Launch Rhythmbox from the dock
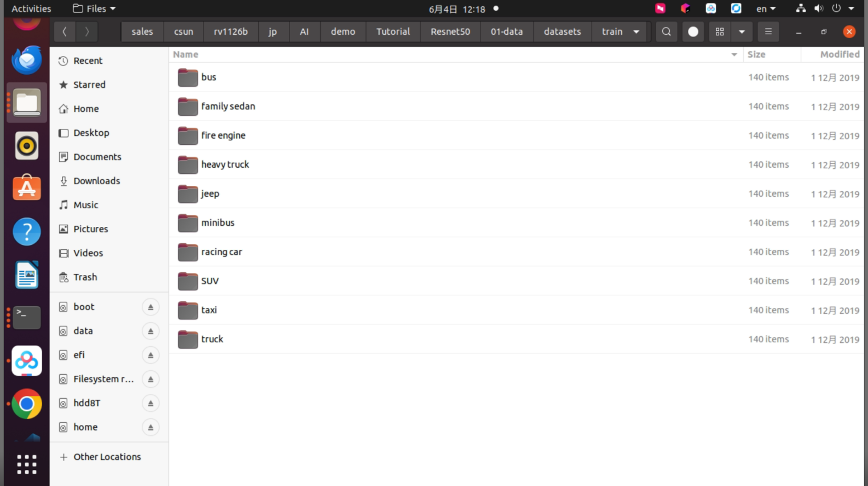Screen dimensions: 868x486 27,145
